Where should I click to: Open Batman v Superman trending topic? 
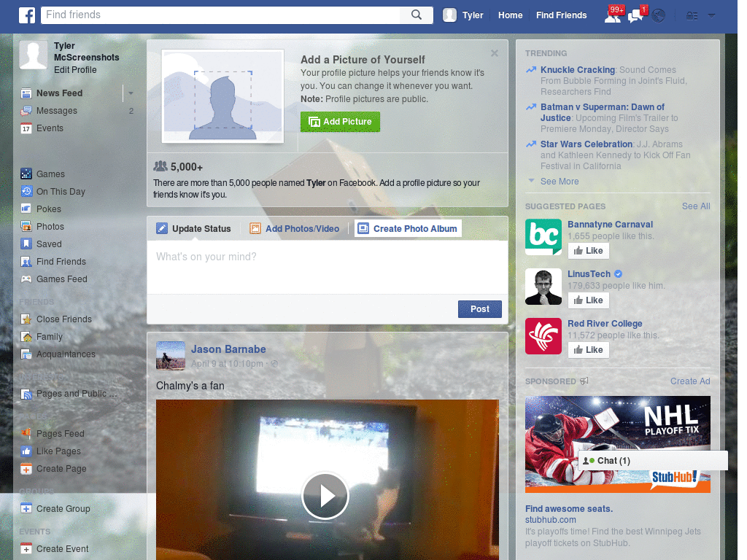(x=602, y=112)
